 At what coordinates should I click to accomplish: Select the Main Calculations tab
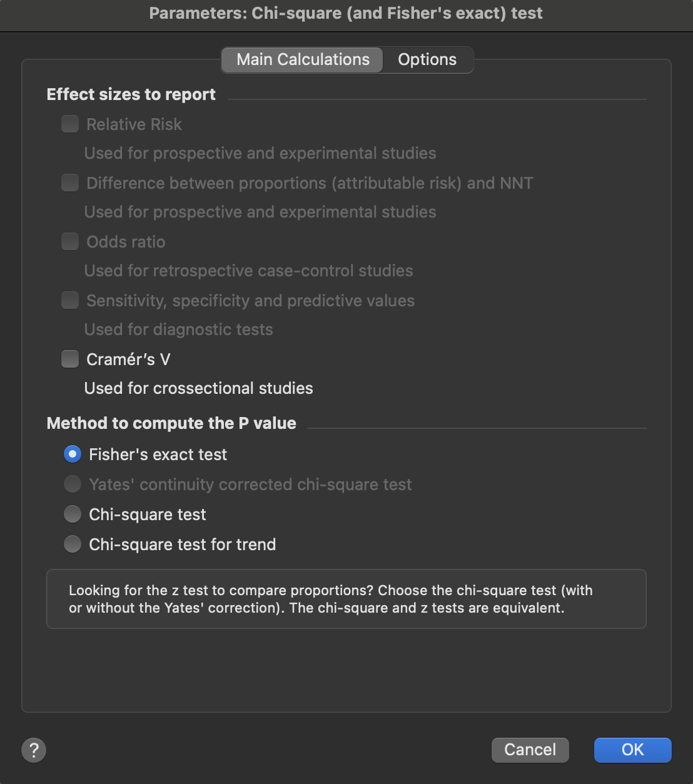coord(303,60)
